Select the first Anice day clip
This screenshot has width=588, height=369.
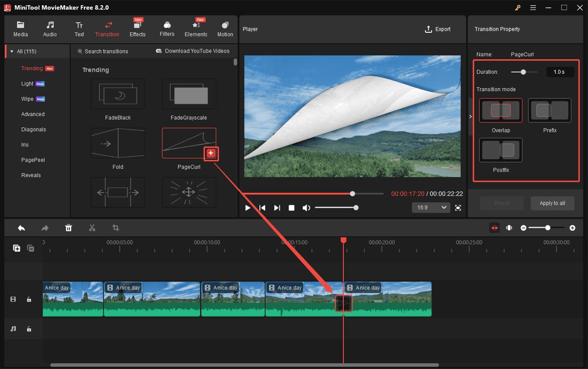[x=73, y=299]
